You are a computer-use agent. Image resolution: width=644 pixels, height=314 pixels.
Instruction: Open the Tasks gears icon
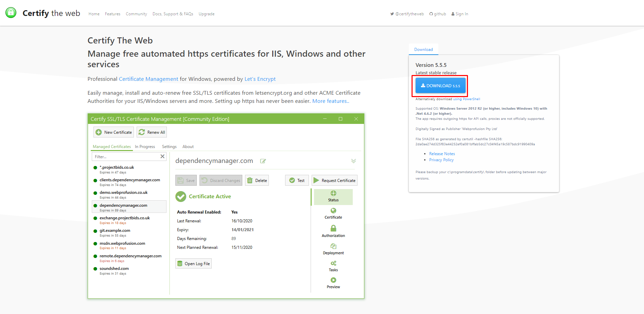click(333, 263)
